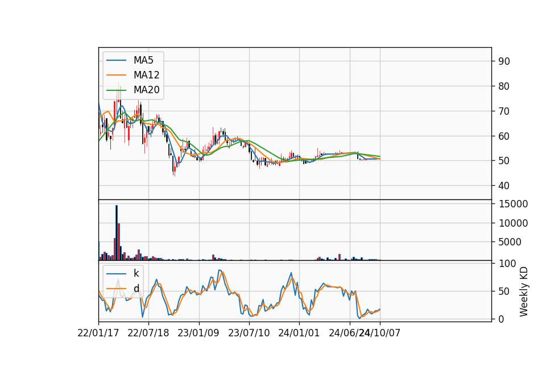Click the 24/01/01 date label
This screenshot has width=546, height=392.
pos(299,333)
